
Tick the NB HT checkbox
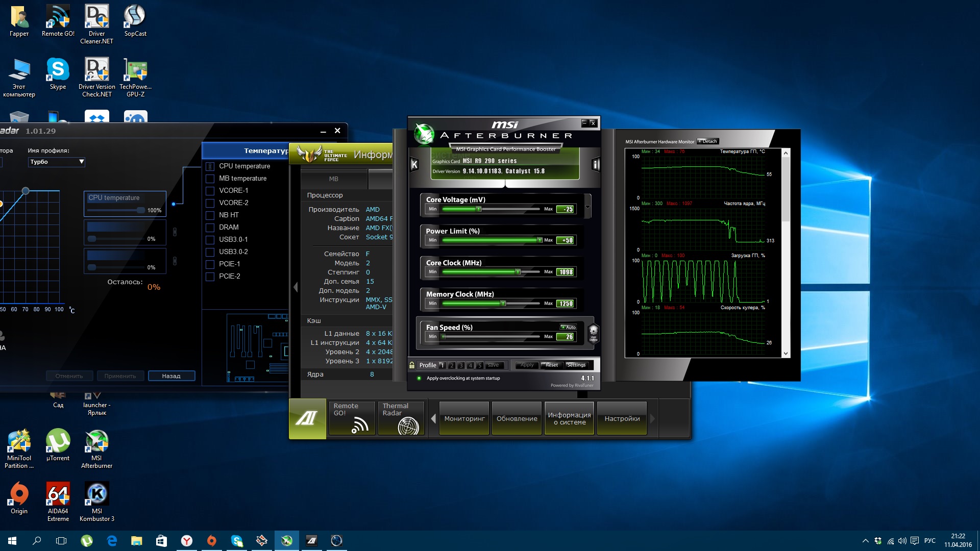pyautogui.click(x=210, y=215)
